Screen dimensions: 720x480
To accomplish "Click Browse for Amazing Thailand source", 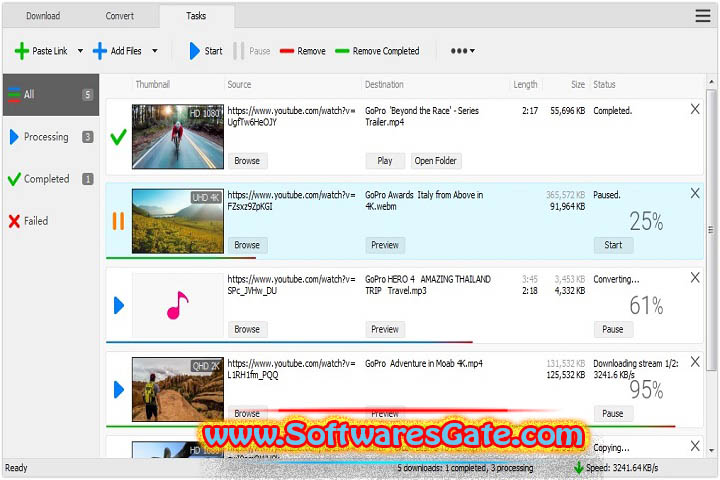I will click(248, 329).
